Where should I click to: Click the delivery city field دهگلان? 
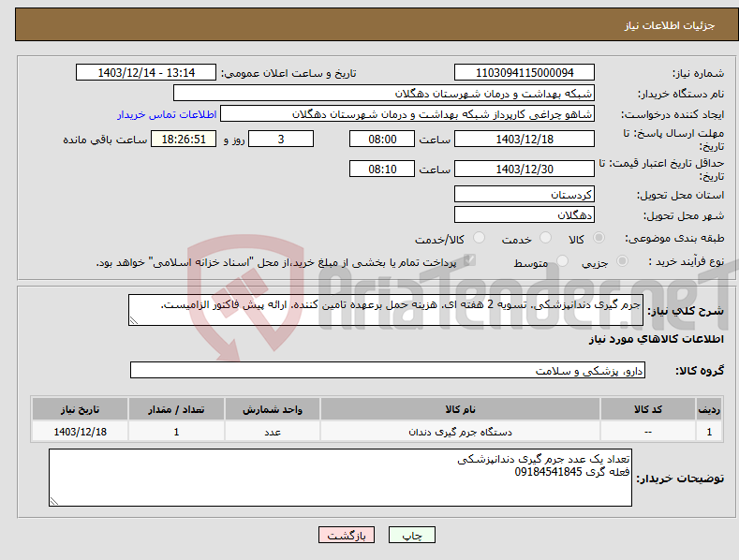coord(525,215)
